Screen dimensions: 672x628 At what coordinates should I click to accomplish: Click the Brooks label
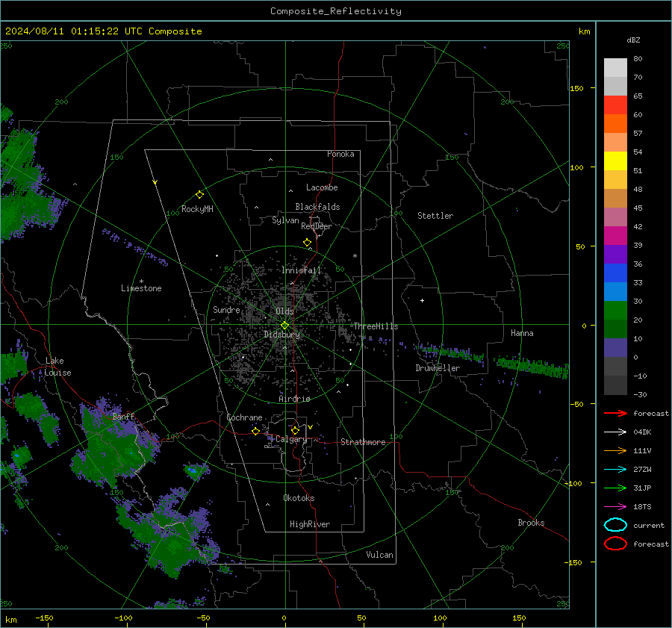[x=531, y=523]
